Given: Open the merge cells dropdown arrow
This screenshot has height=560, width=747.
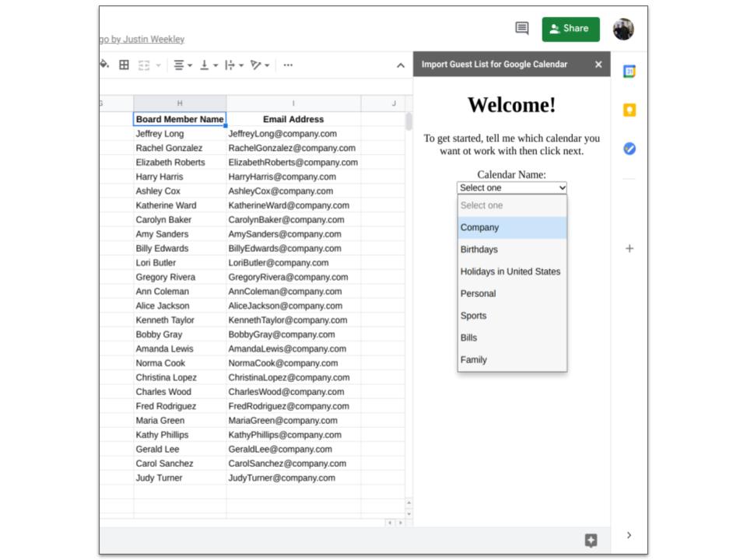Looking at the screenshot, I should point(158,65).
